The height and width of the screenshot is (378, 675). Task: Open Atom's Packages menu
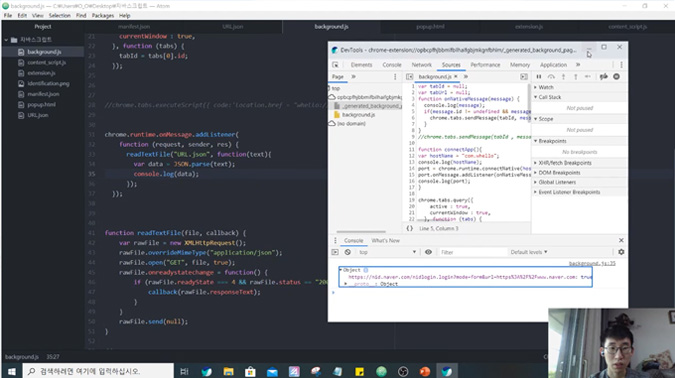coord(103,15)
